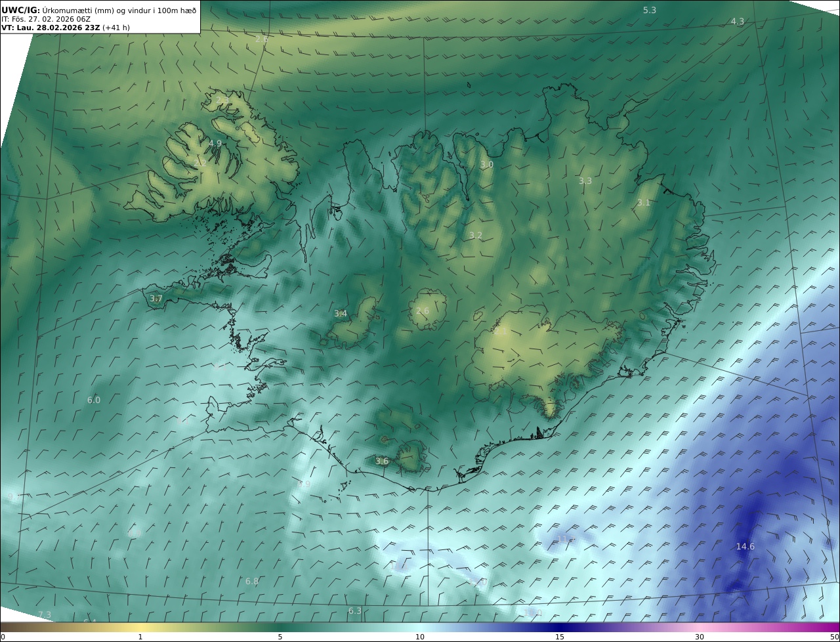This screenshot has height=642, width=840.
Task: Click the 3.4 value on the map
Action: pos(341,313)
